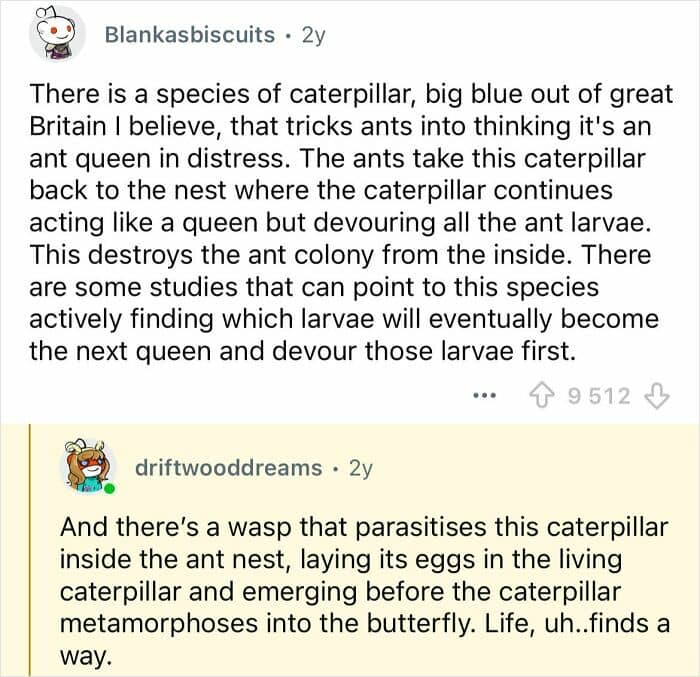
Task: Visit the driftwooddreams user profile link
Action: [229, 468]
